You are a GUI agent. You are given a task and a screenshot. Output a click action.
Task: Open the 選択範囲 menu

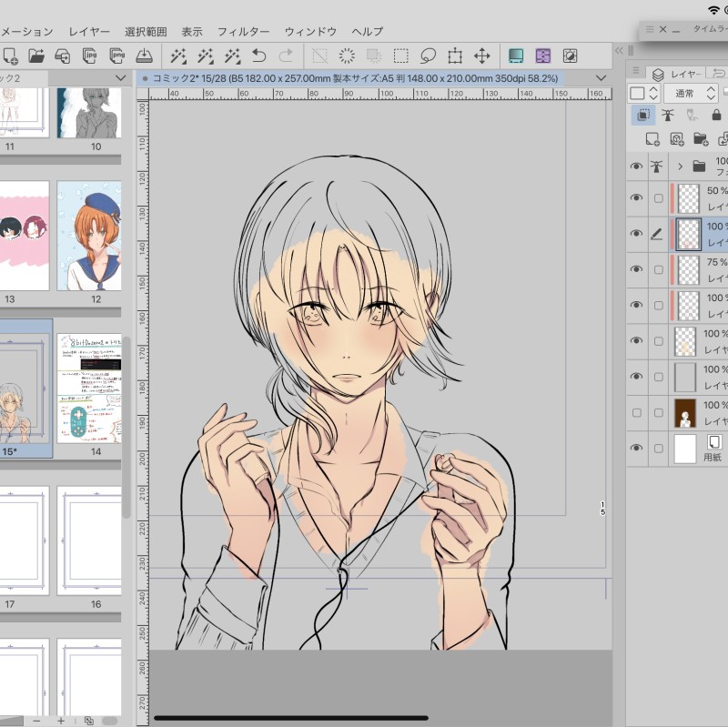(x=146, y=32)
